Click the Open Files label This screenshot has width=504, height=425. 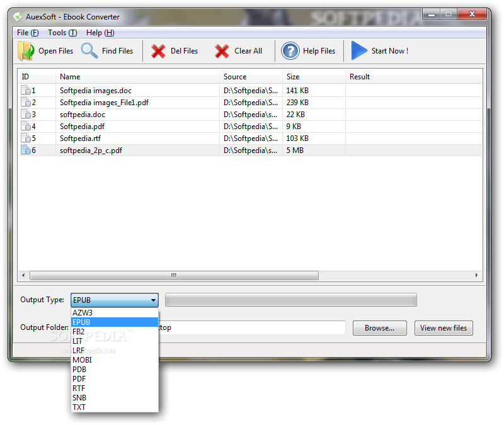(56, 51)
